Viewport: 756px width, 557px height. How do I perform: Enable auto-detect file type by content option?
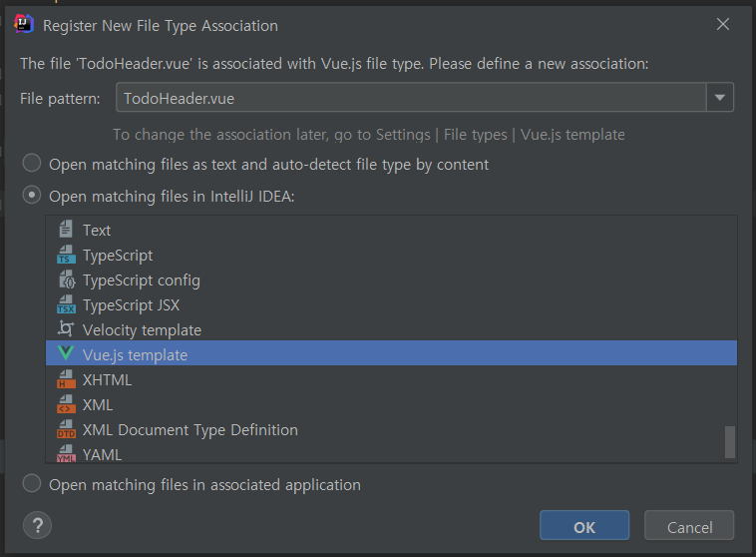point(32,163)
